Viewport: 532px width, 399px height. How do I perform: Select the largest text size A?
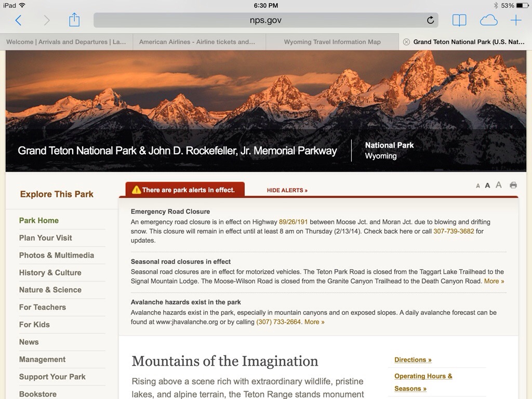(499, 185)
